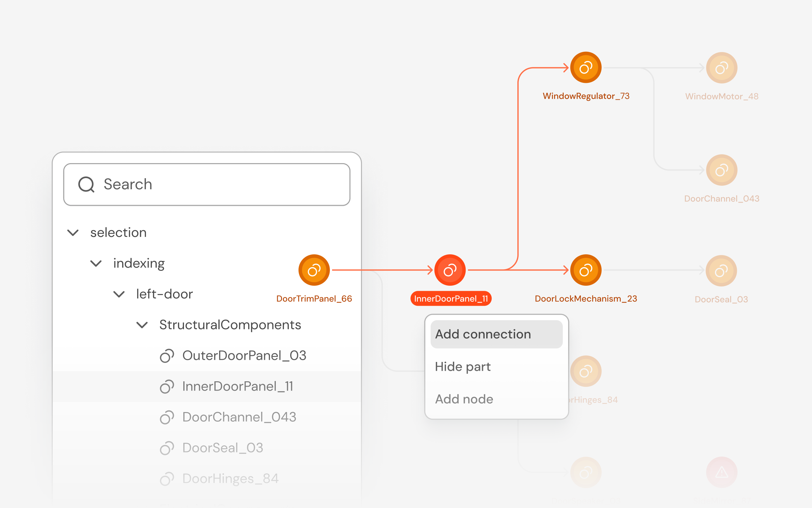Select the DoorLockMechanism_23 graph node
The height and width of the screenshot is (508, 812).
tap(586, 270)
